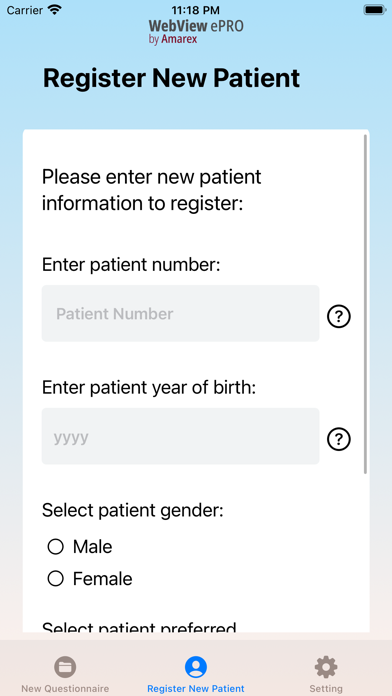Screen dimensions: 392x696
Task: Select the Register New Patient tab label
Action: (x=196, y=689)
